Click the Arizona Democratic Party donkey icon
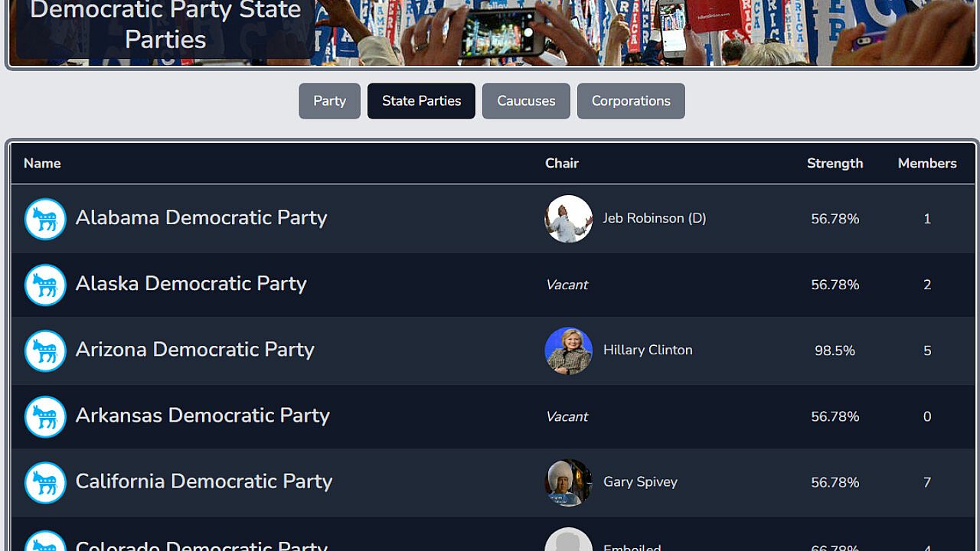 (x=45, y=350)
